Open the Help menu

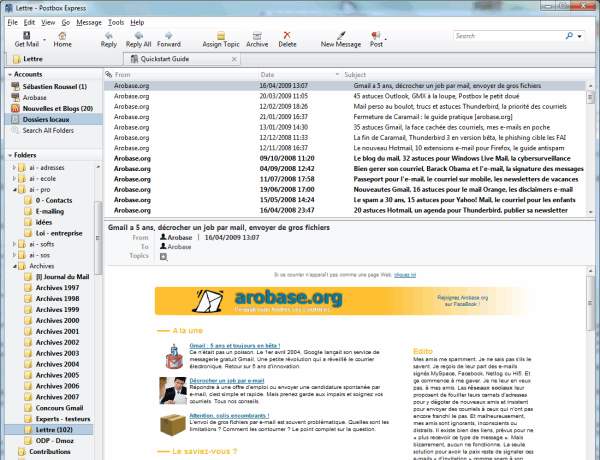point(137,22)
